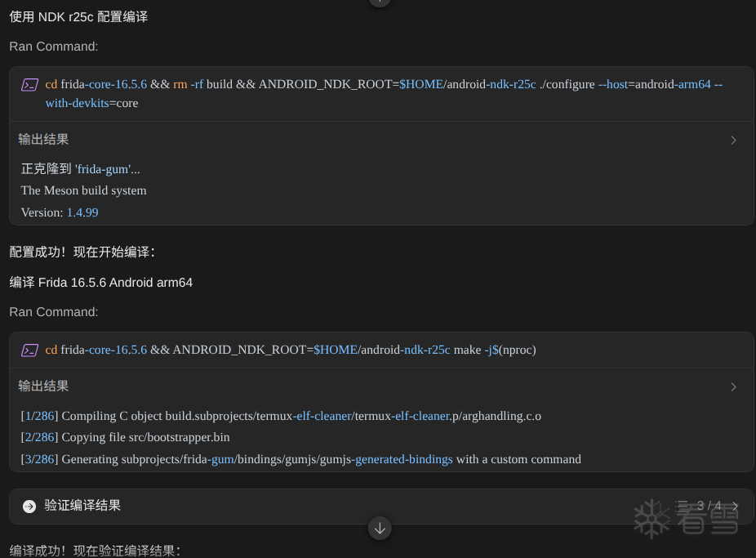Screen dimensions: 756x558
Task: Click the 输出结果 header above [1/286] Compiling
Action: 43,386
